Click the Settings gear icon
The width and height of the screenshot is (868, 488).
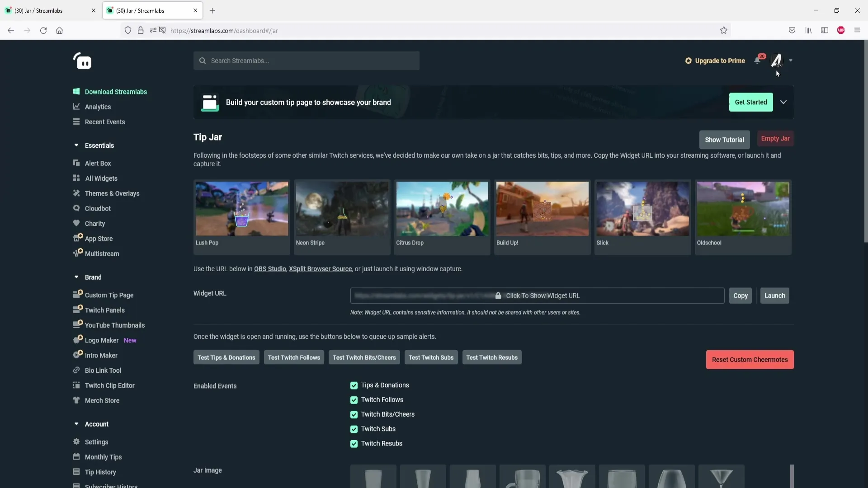[x=76, y=441]
